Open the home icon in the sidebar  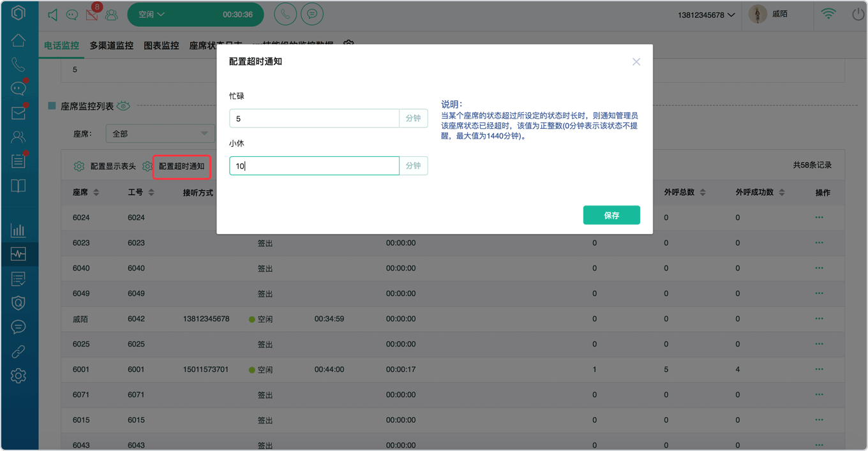(x=19, y=40)
